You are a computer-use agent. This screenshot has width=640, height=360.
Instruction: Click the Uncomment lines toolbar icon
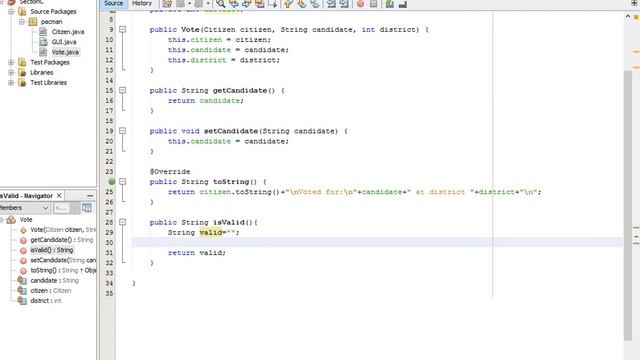pos(403,4)
